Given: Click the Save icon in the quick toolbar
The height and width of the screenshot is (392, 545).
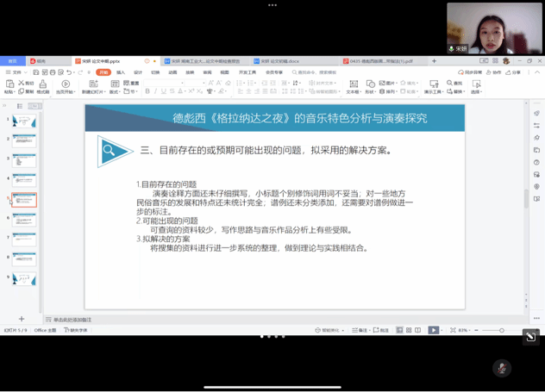Looking at the screenshot, I should pyautogui.click(x=36, y=72).
